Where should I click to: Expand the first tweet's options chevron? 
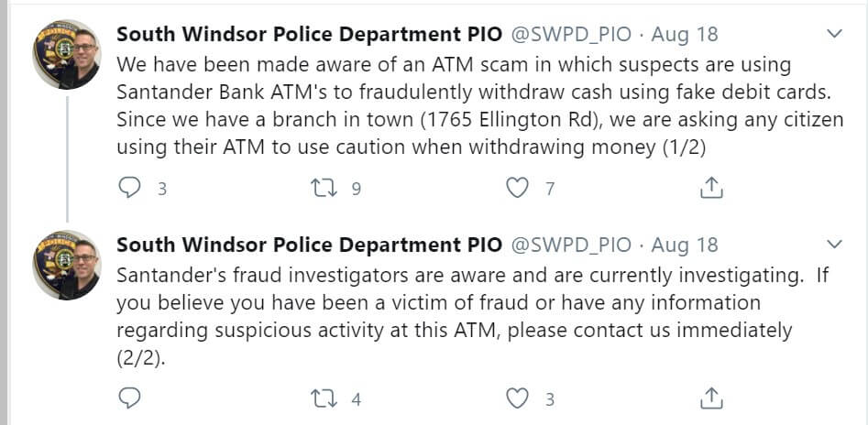(x=835, y=34)
